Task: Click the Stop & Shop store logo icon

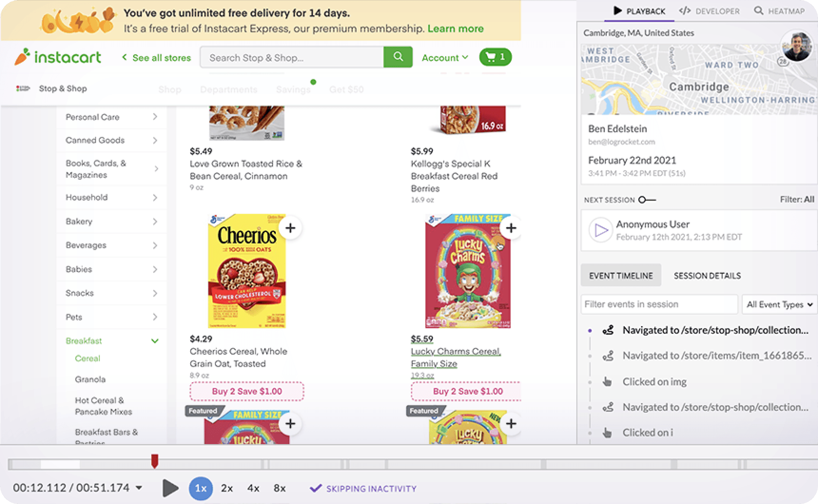Action: click(23, 88)
